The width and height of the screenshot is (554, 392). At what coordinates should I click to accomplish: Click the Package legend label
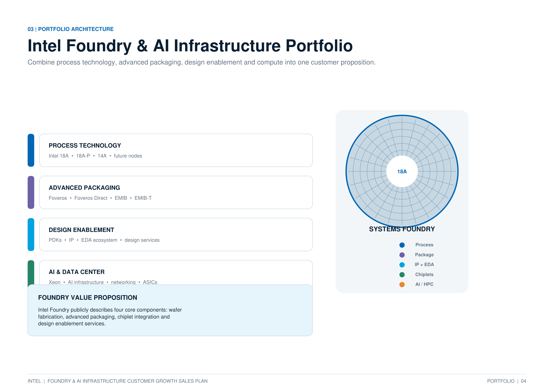tap(424, 255)
